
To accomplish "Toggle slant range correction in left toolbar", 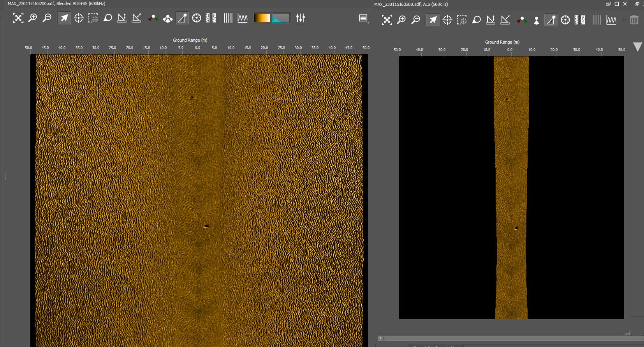I will tap(182, 18).
